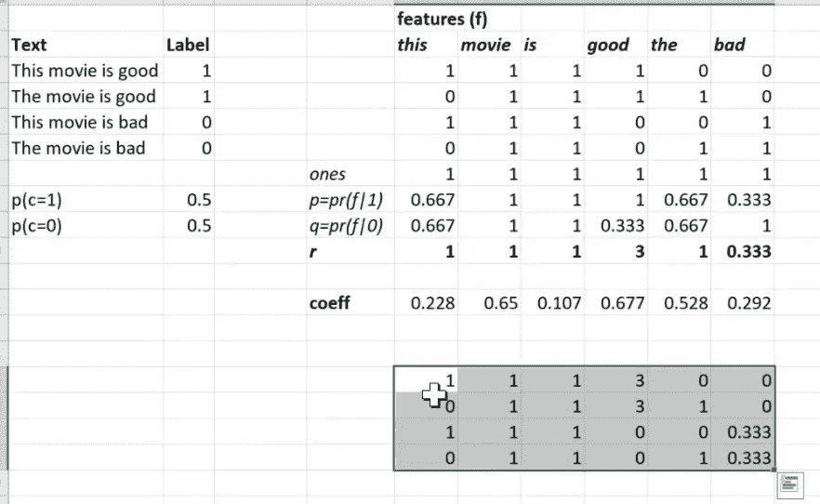Select the 'q=pr(f|0)' row label cell
The image size is (820, 504).
pyautogui.click(x=346, y=226)
